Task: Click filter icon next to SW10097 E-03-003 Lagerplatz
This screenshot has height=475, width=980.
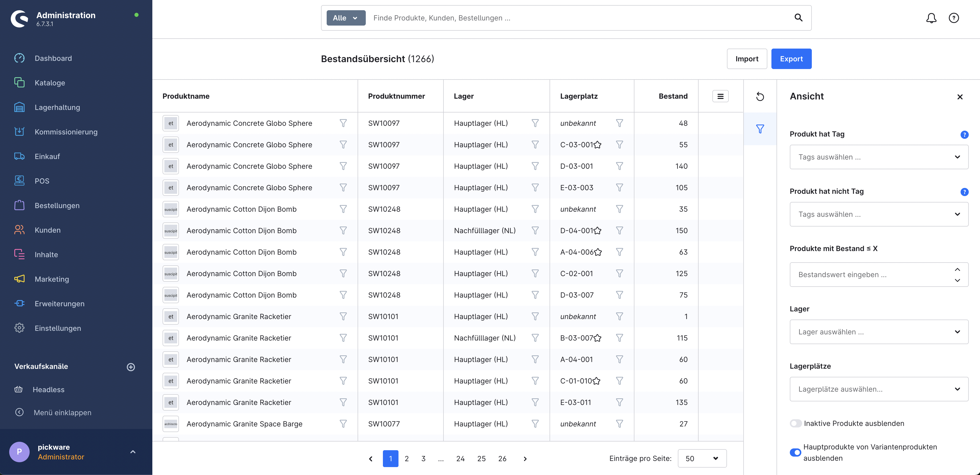Action: 619,188
